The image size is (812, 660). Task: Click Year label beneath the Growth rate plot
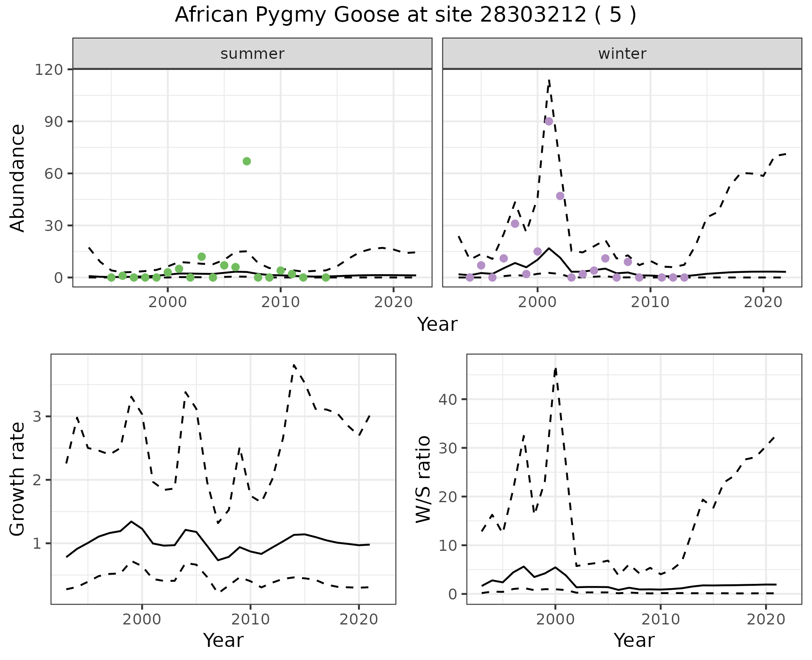tap(223, 640)
